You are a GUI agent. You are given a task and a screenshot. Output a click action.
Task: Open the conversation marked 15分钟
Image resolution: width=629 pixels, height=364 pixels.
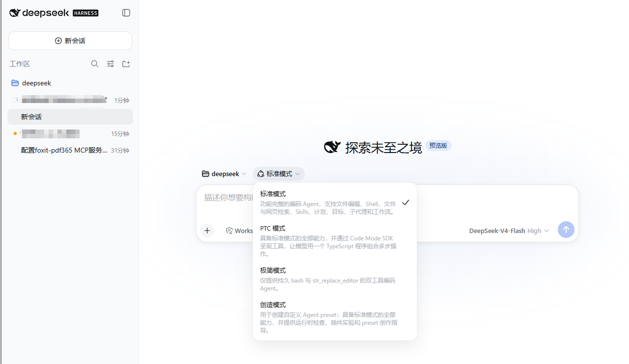point(70,133)
